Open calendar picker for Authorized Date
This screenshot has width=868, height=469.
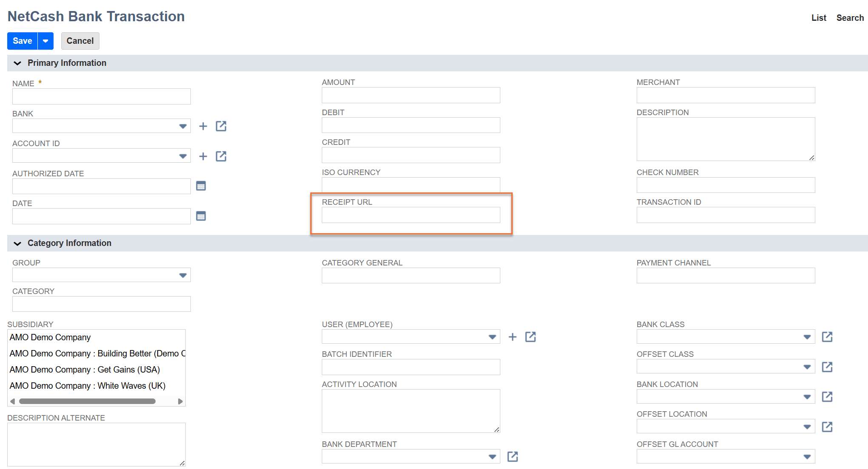pos(201,186)
